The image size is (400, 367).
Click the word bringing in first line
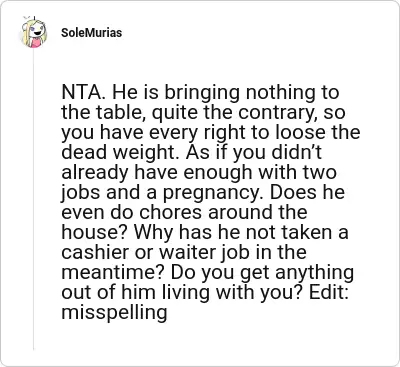pyautogui.click(x=203, y=94)
